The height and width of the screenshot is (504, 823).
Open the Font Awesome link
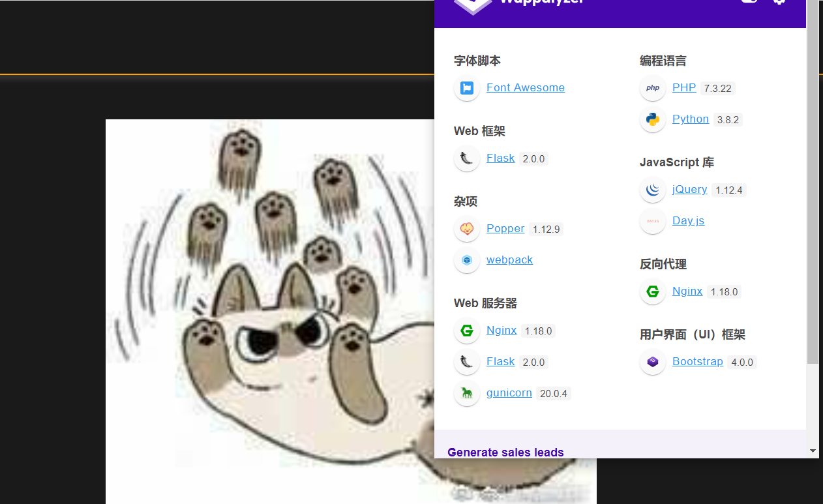pos(526,87)
